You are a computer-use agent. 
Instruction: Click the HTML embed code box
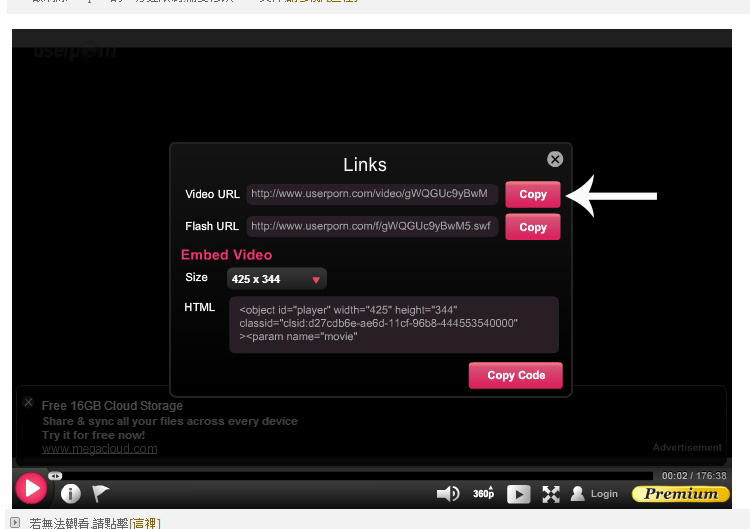tap(393, 324)
